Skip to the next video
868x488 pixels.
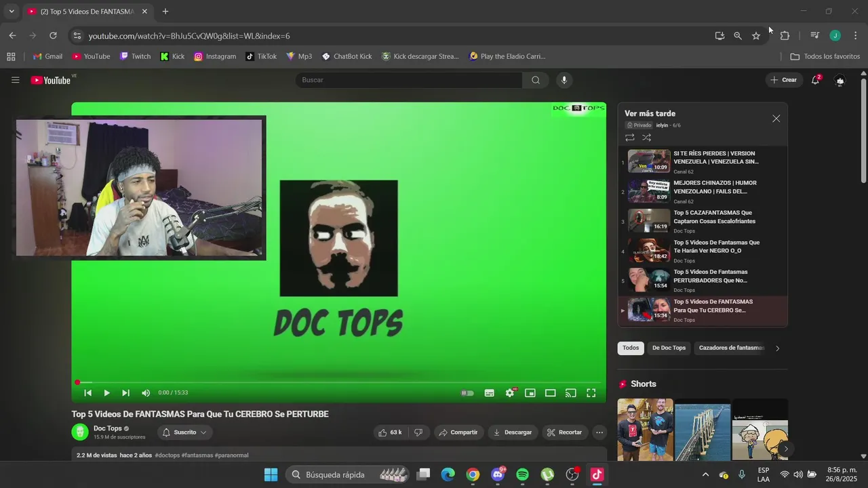pyautogui.click(x=125, y=393)
